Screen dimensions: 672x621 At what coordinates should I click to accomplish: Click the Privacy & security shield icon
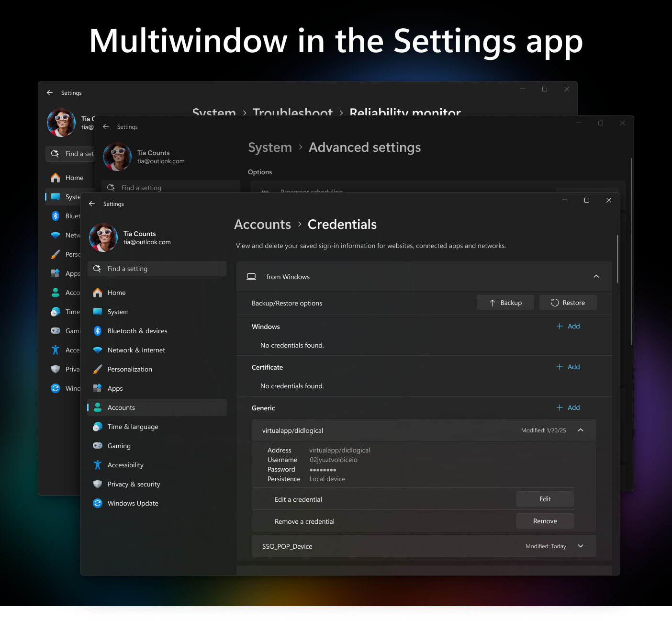[98, 484]
